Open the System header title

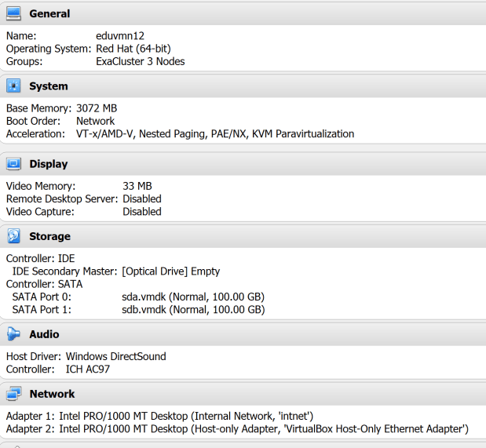tap(49, 86)
